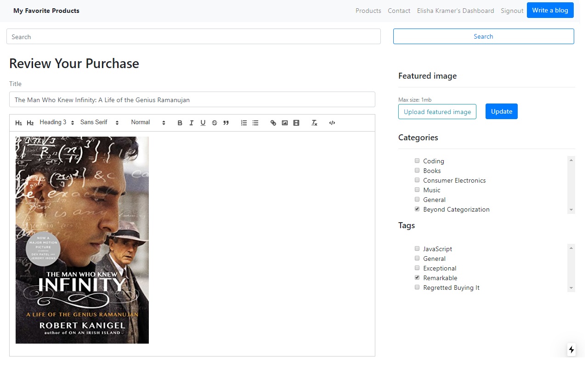Insert a hyperlink
This screenshot has width=588, height=368.
(x=273, y=123)
